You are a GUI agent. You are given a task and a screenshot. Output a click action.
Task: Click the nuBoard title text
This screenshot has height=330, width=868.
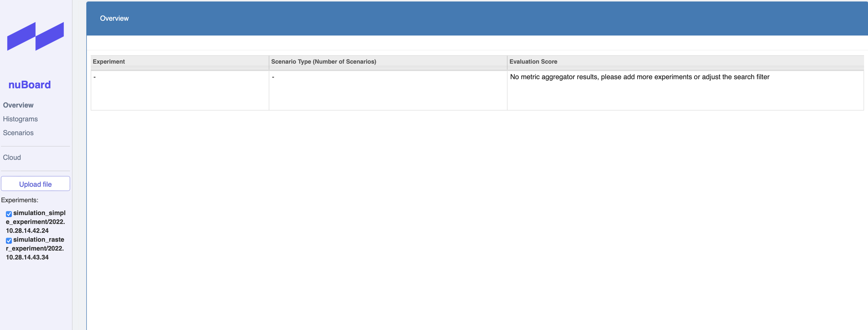(x=30, y=85)
